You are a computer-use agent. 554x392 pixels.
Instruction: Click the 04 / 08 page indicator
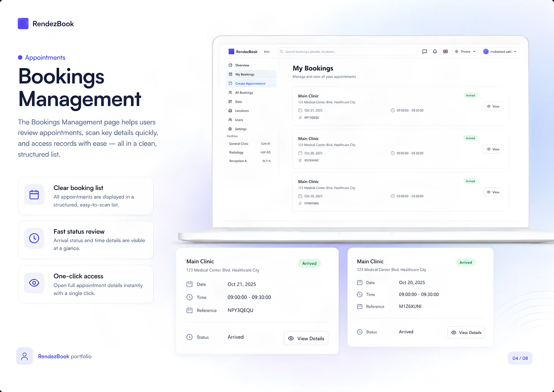[x=520, y=358]
